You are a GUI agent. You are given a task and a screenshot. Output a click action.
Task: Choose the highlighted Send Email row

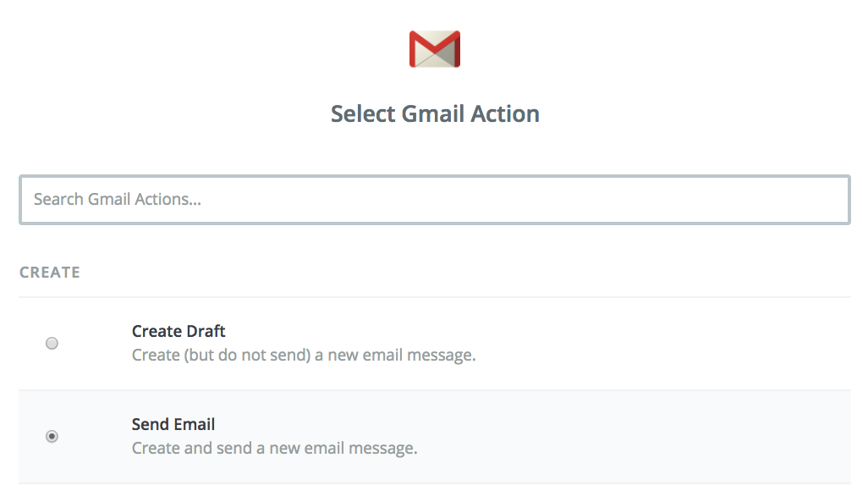click(435, 437)
